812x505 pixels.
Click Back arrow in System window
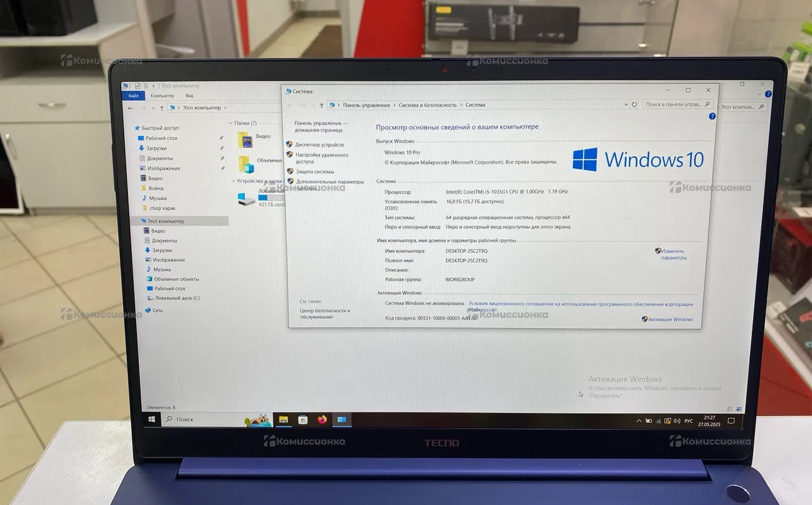click(x=291, y=105)
